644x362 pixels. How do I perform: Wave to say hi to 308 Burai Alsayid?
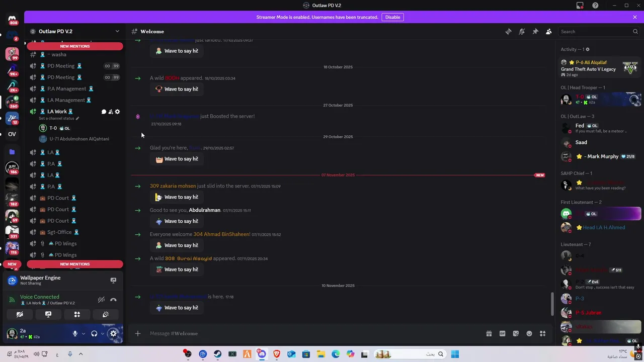pyautogui.click(x=177, y=269)
